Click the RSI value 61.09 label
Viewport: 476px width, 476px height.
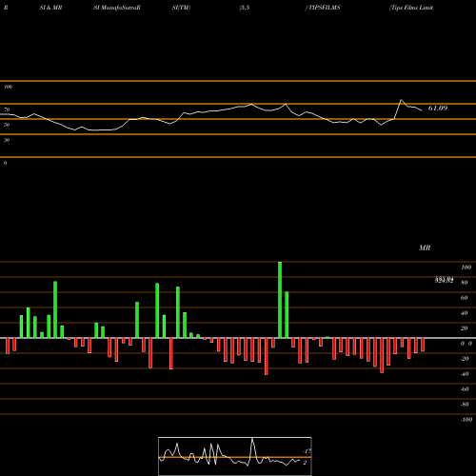pos(438,109)
